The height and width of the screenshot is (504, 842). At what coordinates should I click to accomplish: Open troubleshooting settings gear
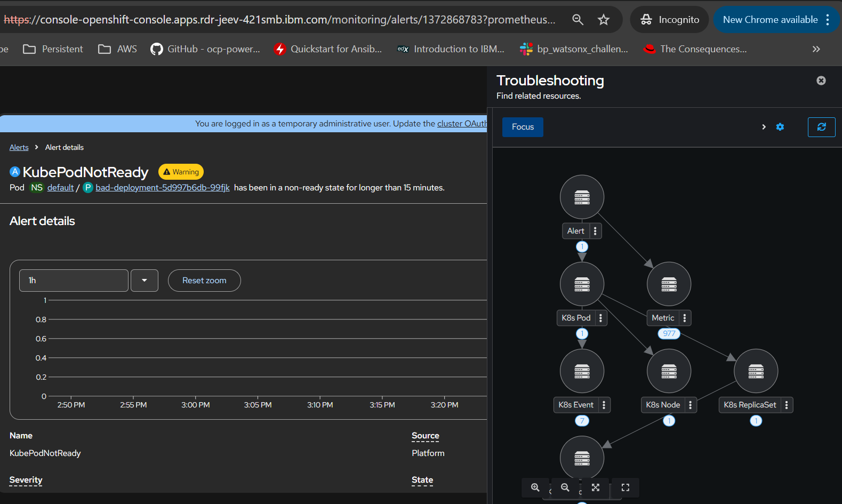780,127
